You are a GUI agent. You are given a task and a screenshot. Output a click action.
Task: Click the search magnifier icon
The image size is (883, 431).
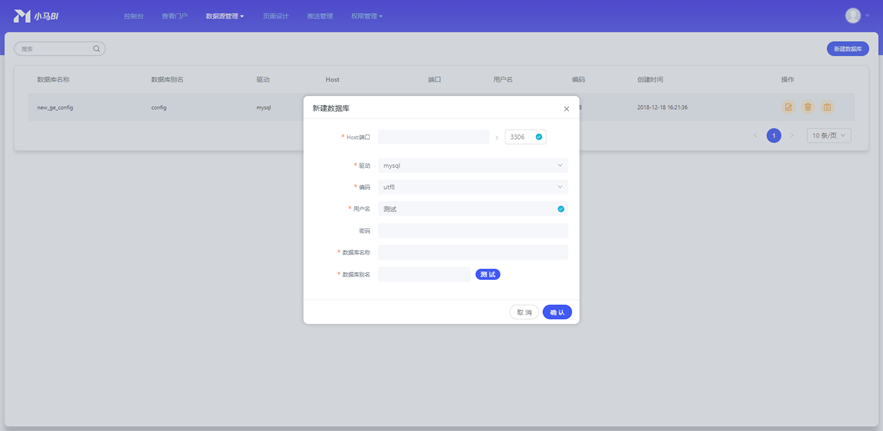point(96,49)
